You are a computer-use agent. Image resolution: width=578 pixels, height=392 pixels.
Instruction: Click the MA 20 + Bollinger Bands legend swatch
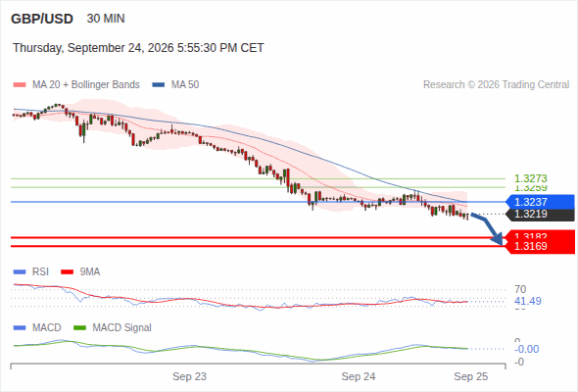tap(20, 85)
